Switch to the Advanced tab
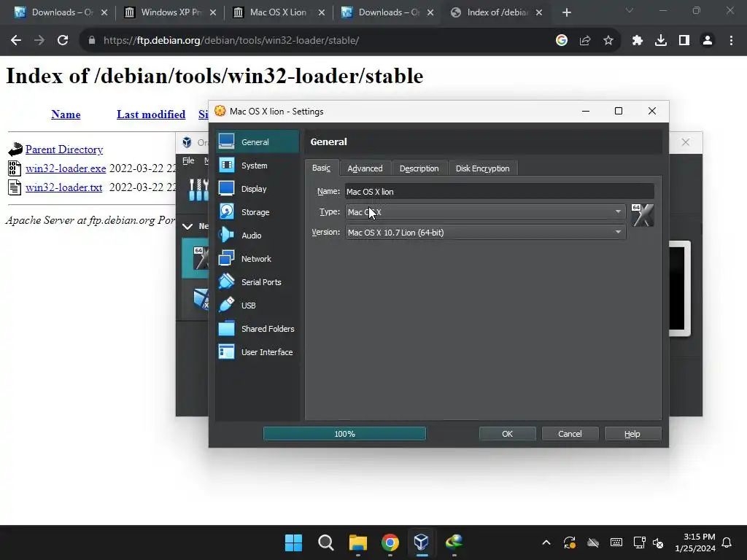The width and height of the screenshot is (747, 560). point(365,168)
